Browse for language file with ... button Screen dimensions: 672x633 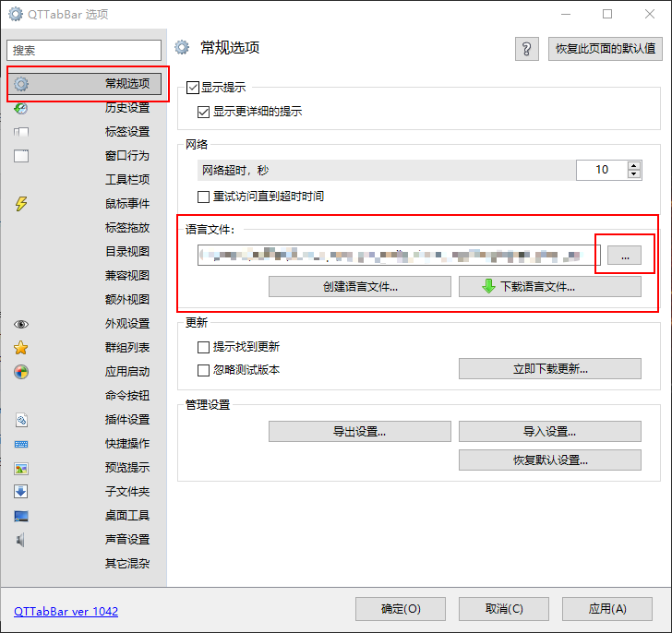tap(625, 256)
